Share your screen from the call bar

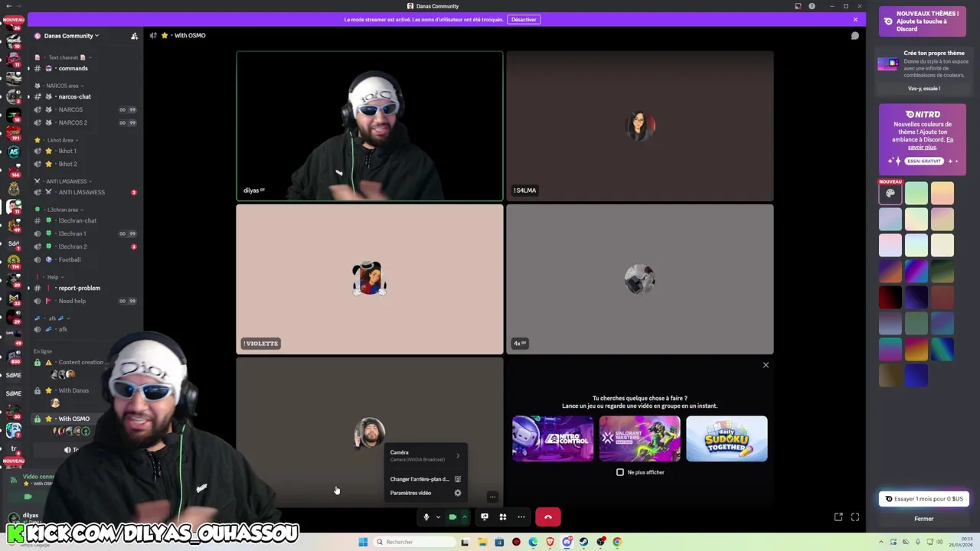tap(485, 517)
